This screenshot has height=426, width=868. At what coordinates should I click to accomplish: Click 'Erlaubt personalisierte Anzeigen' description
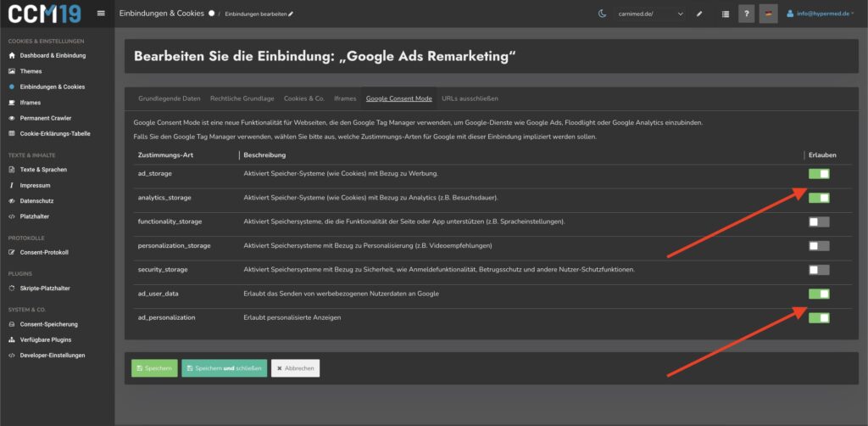[x=292, y=317]
